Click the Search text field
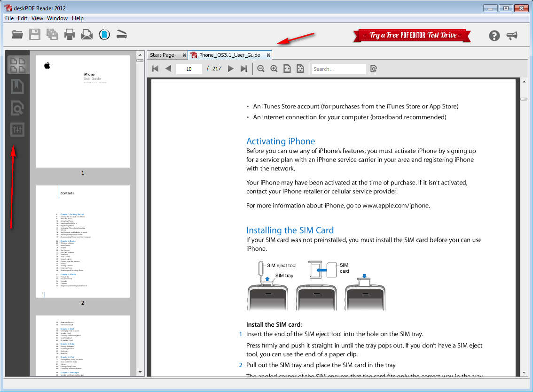 [338, 69]
